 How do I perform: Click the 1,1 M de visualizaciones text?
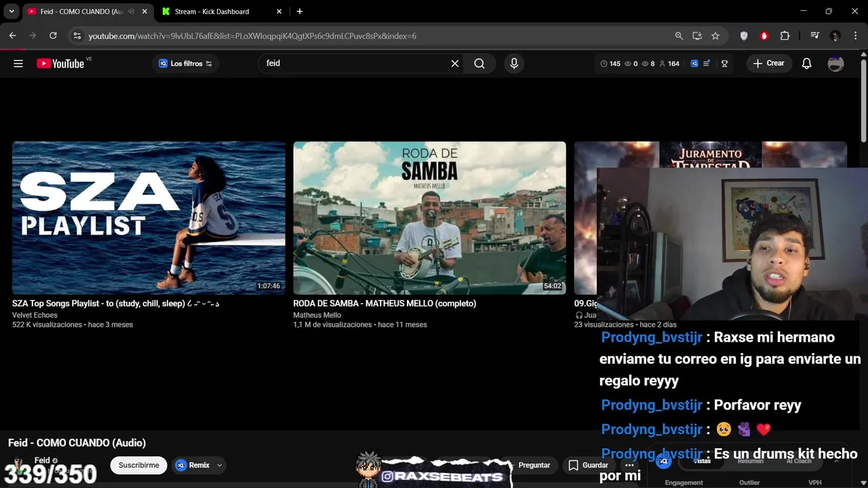(x=332, y=325)
